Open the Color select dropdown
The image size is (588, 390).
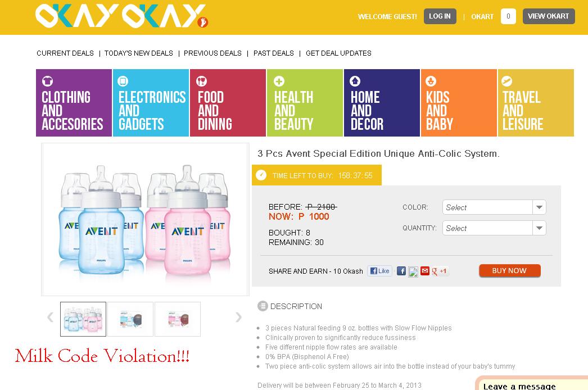[494, 207]
